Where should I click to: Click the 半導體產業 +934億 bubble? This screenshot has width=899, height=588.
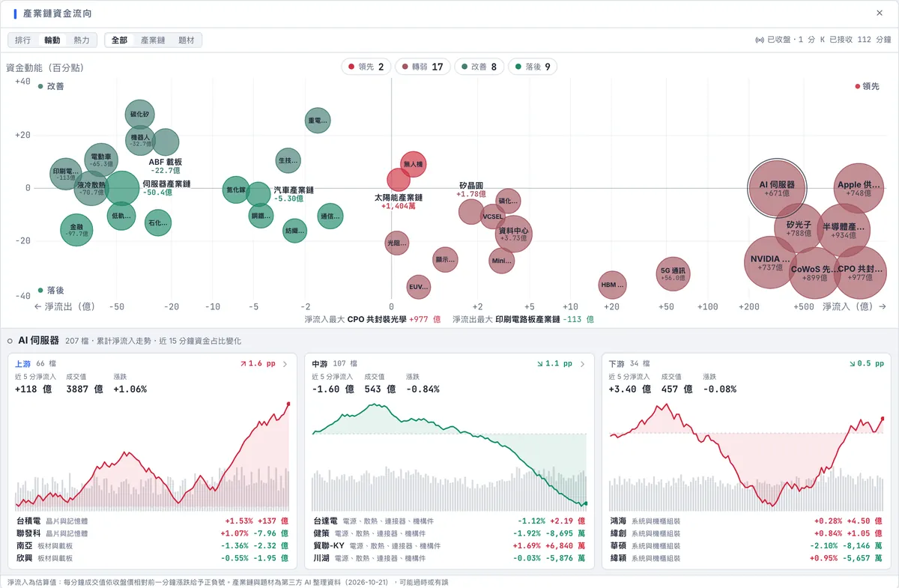point(844,231)
